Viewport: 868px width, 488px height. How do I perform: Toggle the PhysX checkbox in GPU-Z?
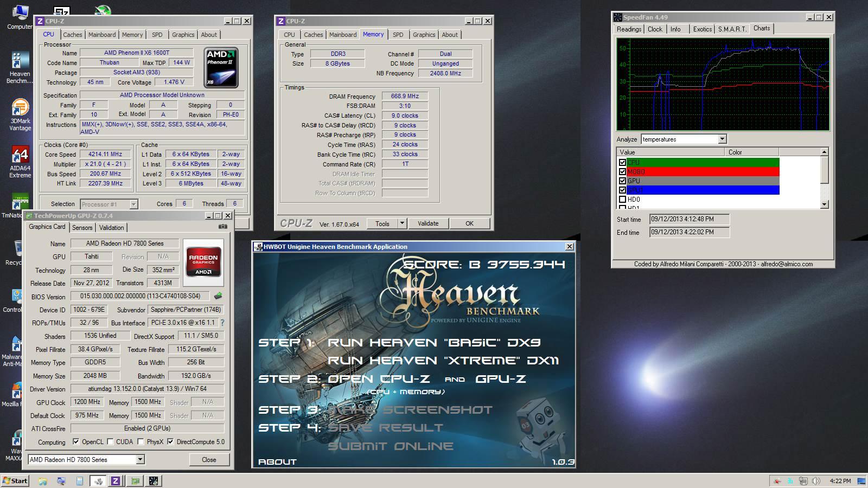pos(141,441)
